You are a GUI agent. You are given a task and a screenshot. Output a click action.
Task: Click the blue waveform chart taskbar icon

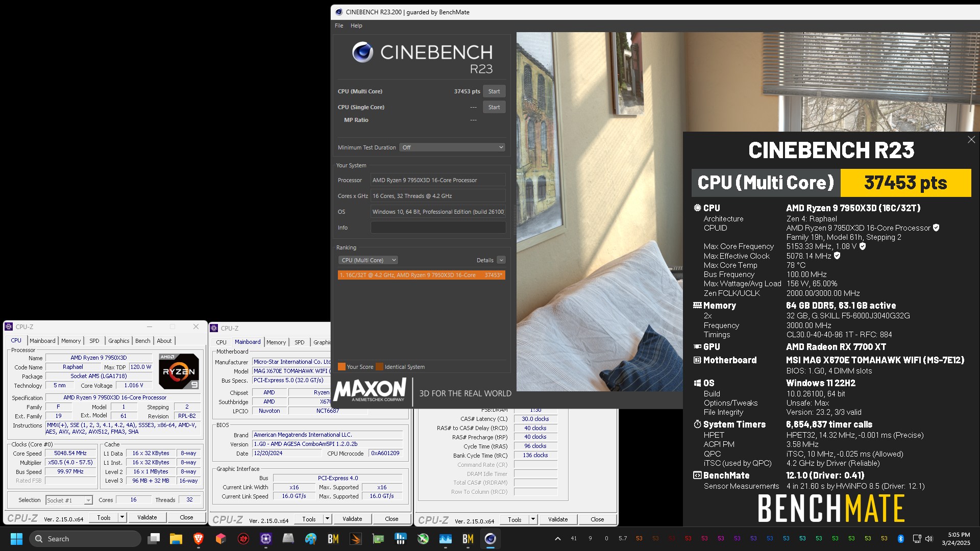[446, 539]
